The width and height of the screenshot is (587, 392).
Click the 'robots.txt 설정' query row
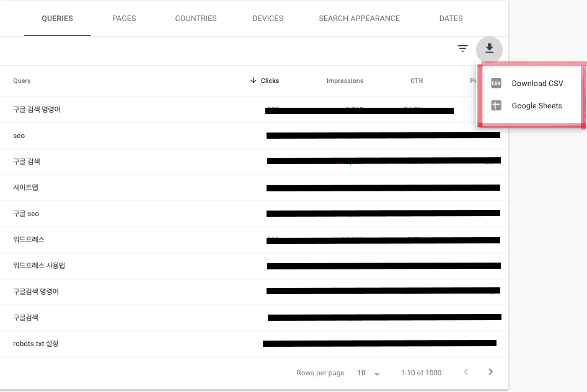35,344
